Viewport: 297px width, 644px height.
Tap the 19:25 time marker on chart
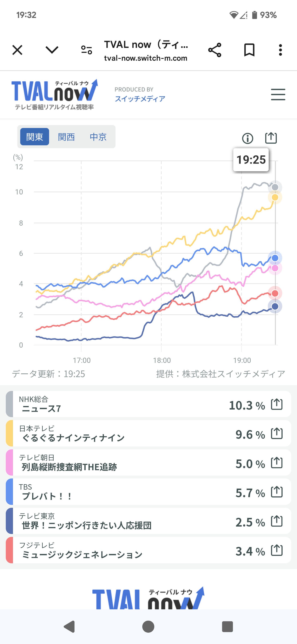251,160
